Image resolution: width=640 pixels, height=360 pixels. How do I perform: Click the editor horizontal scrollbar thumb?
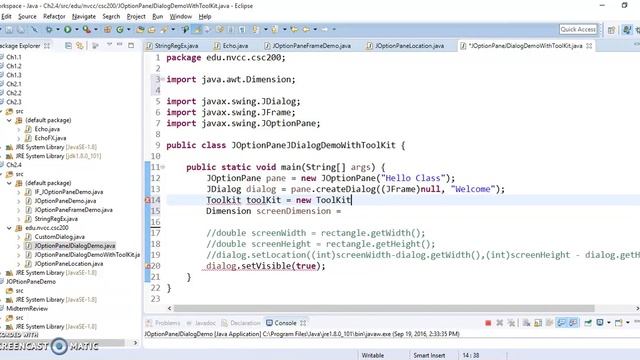(384, 308)
